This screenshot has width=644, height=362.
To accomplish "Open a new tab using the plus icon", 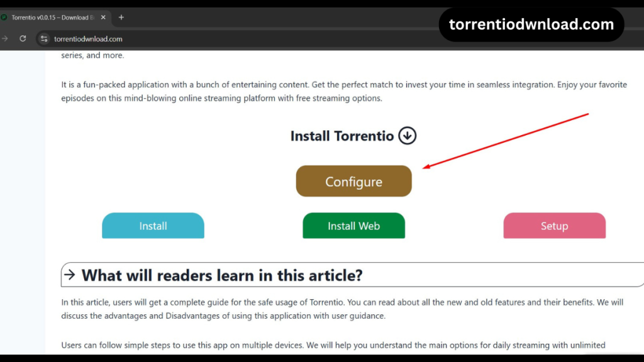I will coord(121,17).
